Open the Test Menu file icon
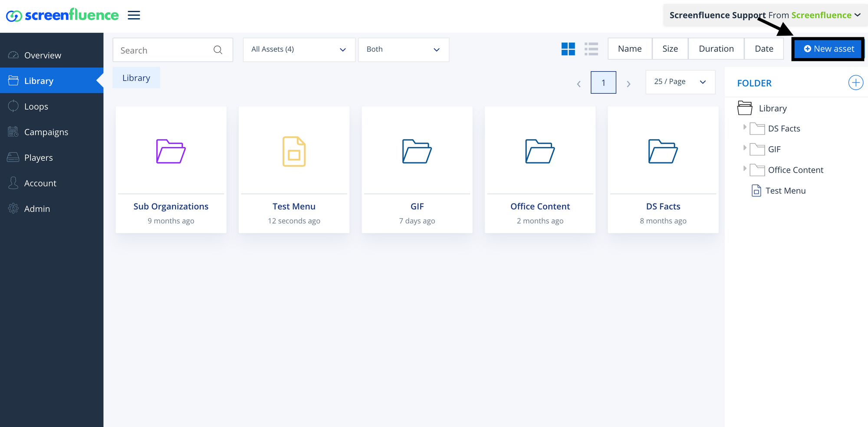 point(294,151)
